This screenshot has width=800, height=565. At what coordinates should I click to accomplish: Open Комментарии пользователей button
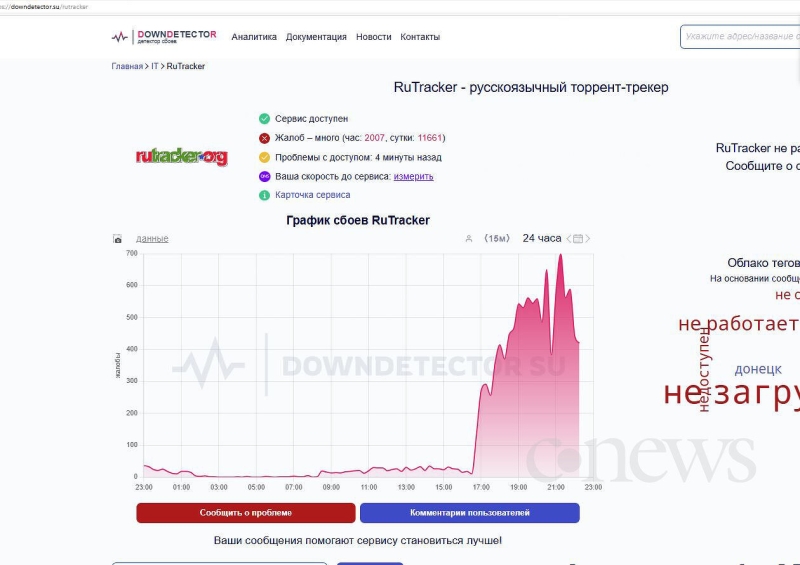[x=469, y=512]
